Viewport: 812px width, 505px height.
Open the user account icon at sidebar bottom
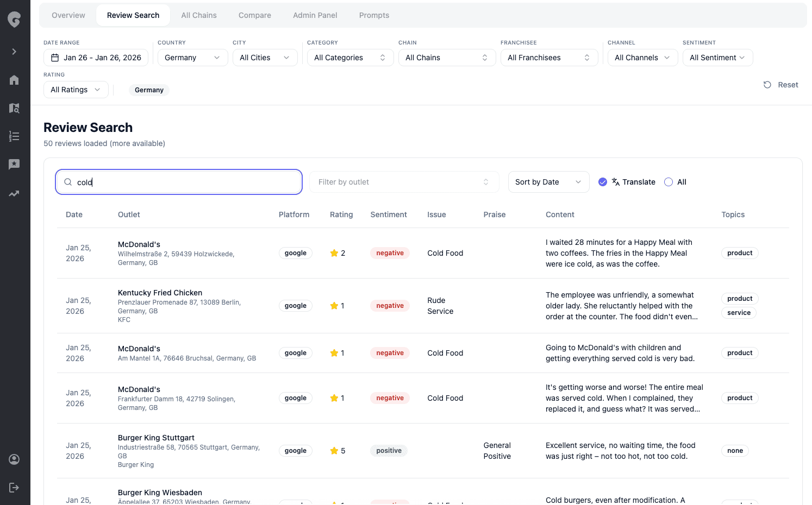tap(14, 459)
